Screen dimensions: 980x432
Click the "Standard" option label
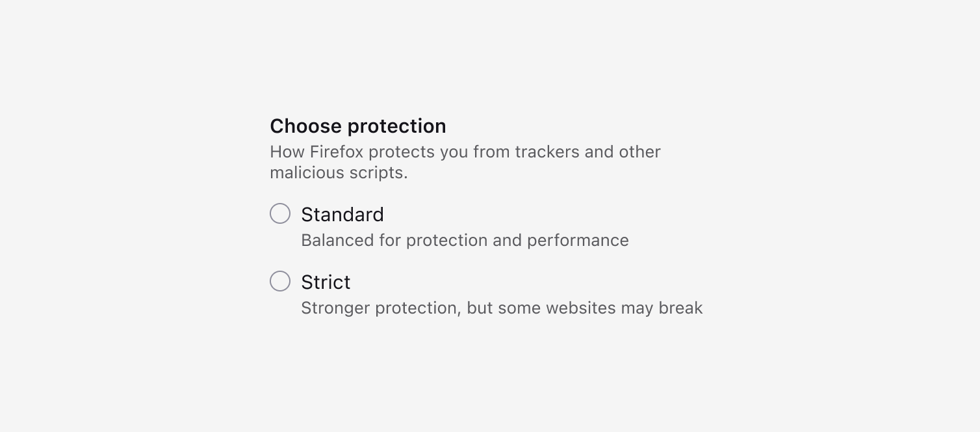point(342,214)
